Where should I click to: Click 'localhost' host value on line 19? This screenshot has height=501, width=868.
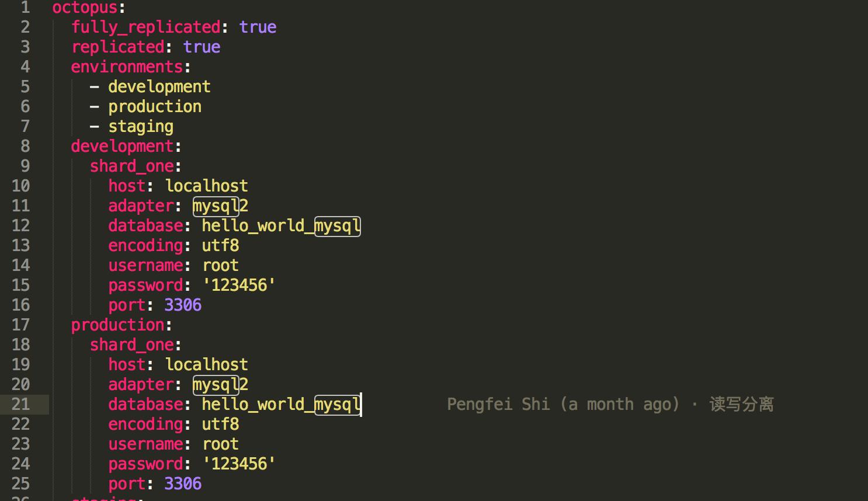[207, 365]
